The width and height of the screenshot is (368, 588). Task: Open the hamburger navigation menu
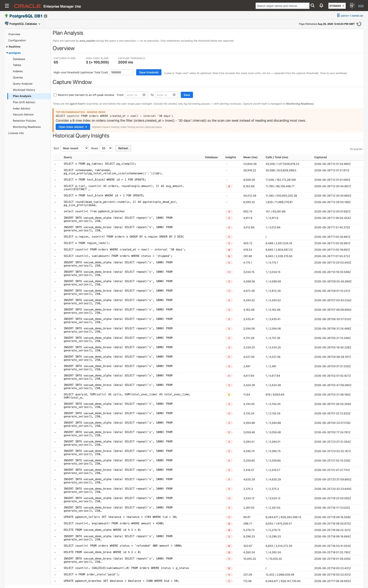click(x=7, y=6)
